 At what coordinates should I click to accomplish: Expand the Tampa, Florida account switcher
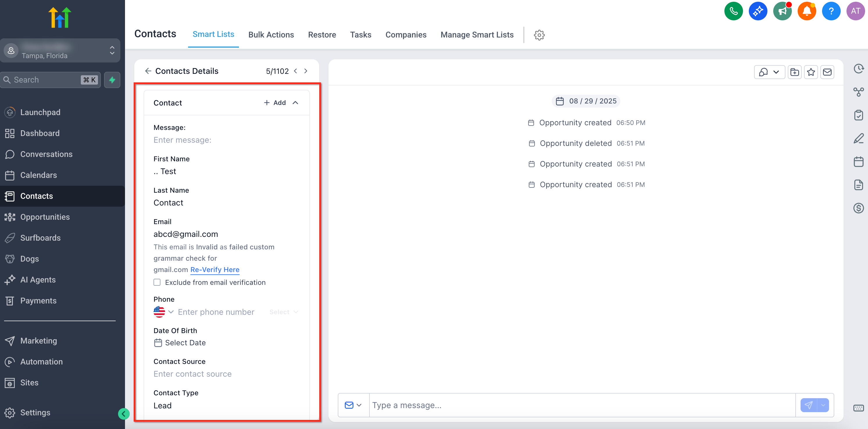coord(112,51)
